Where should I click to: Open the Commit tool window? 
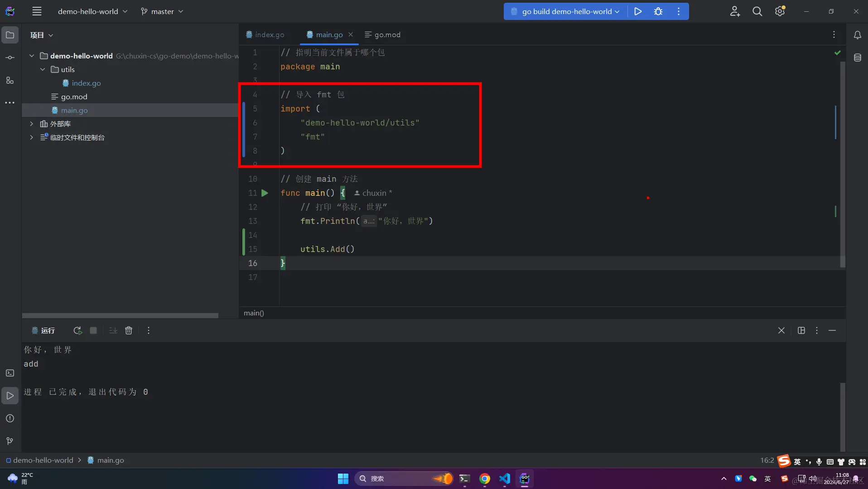pos(10,58)
